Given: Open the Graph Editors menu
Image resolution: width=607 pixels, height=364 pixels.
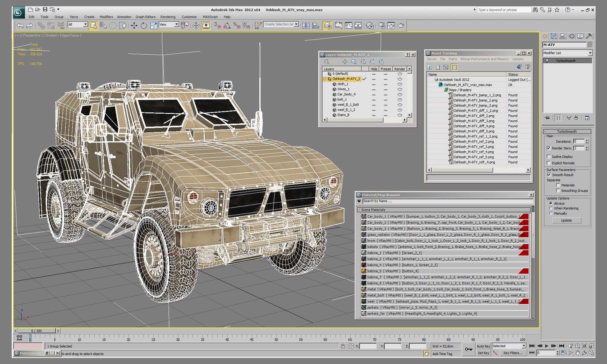Looking at the screenshot, I should (145, 17).
